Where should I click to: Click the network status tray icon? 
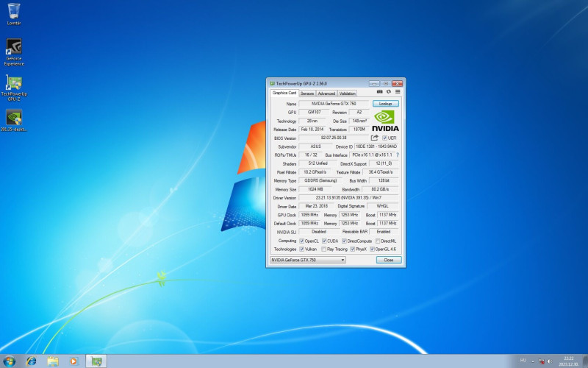[542, 361]
